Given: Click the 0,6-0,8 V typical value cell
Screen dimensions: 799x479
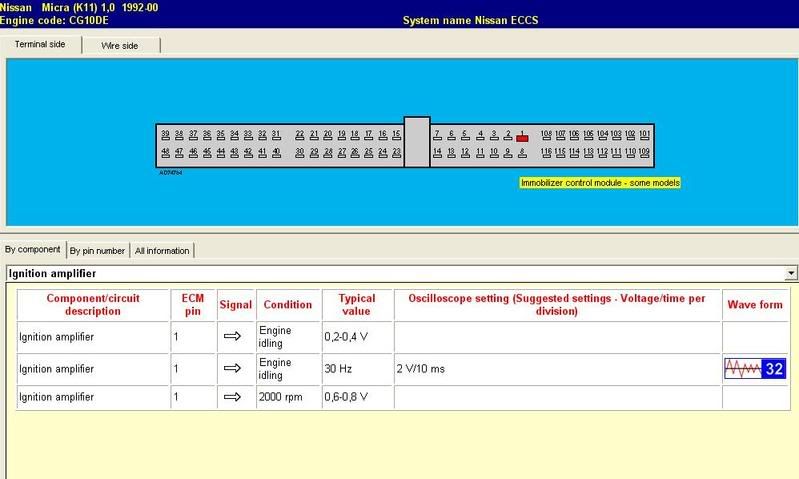Looking at the screenshot, I should [357, 396].
